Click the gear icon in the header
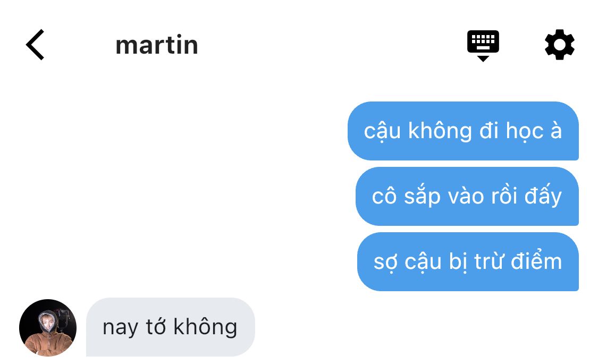 click(x=560, y=45)
